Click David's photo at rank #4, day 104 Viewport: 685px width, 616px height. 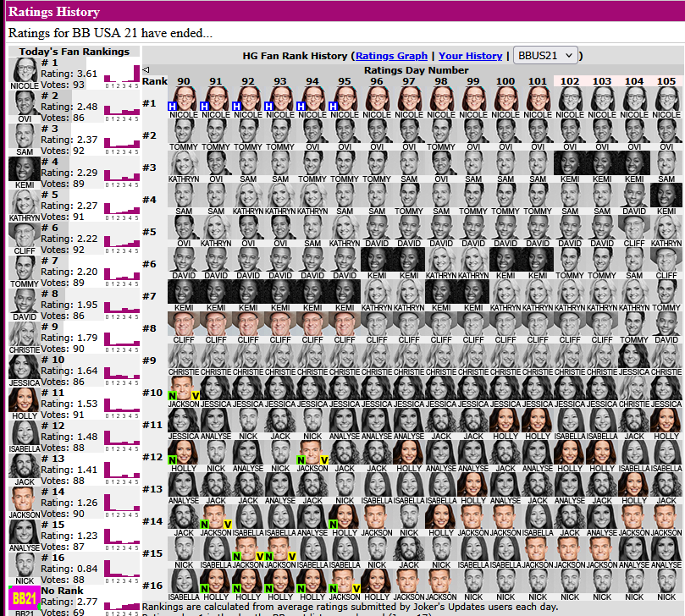[x=634, y=195]
